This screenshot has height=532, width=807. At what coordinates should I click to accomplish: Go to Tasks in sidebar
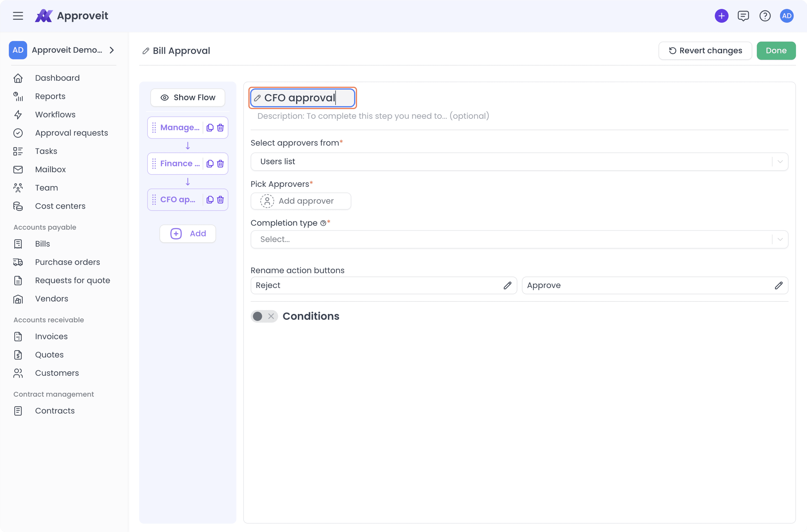click(x=46, y=151)
